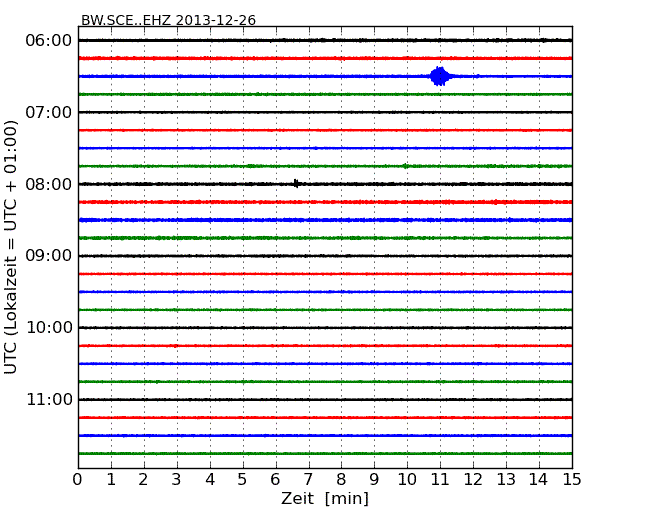Select the 06:00 y-axis time label
This screenshot has width=650, height=520.
tap(48, 40)
